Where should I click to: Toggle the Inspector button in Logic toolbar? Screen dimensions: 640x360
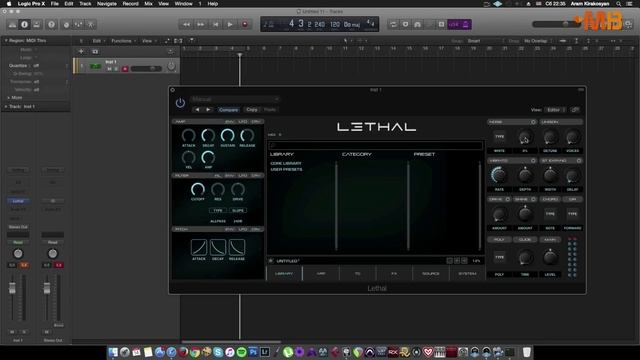[x=24, y=24]
